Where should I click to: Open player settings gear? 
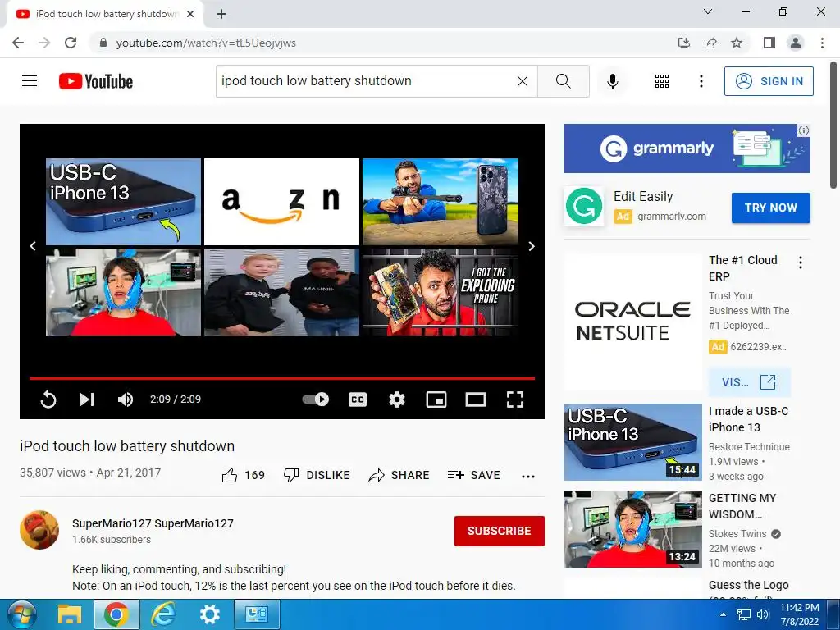click(397, 399)
